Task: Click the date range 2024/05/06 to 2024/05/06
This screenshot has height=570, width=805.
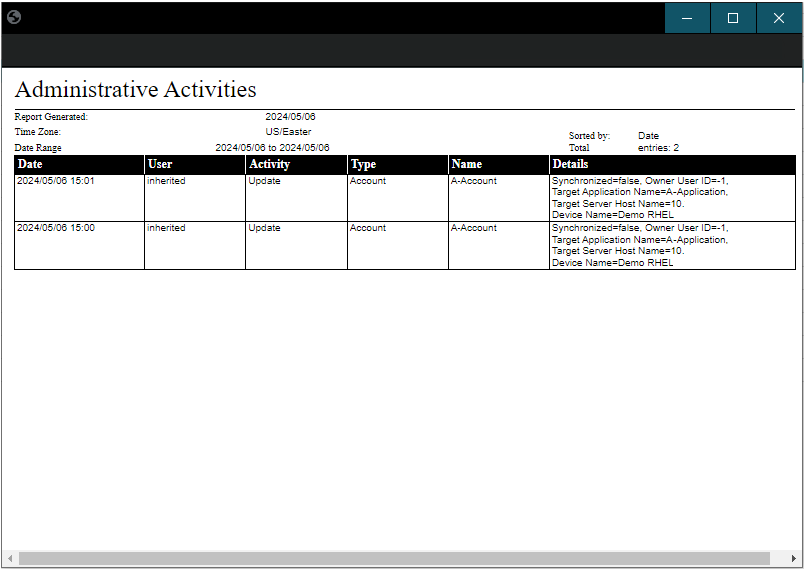Action: [272, 148]
